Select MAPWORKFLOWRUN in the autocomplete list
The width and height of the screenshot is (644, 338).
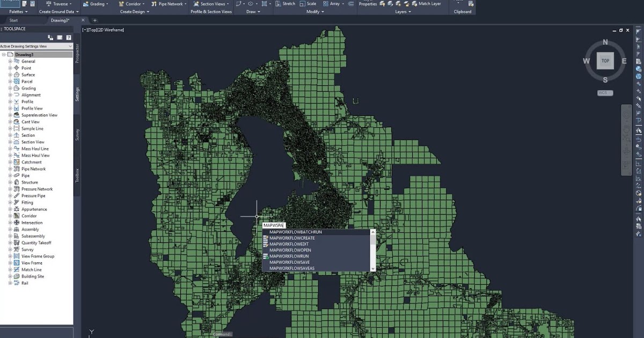(290, 256)
